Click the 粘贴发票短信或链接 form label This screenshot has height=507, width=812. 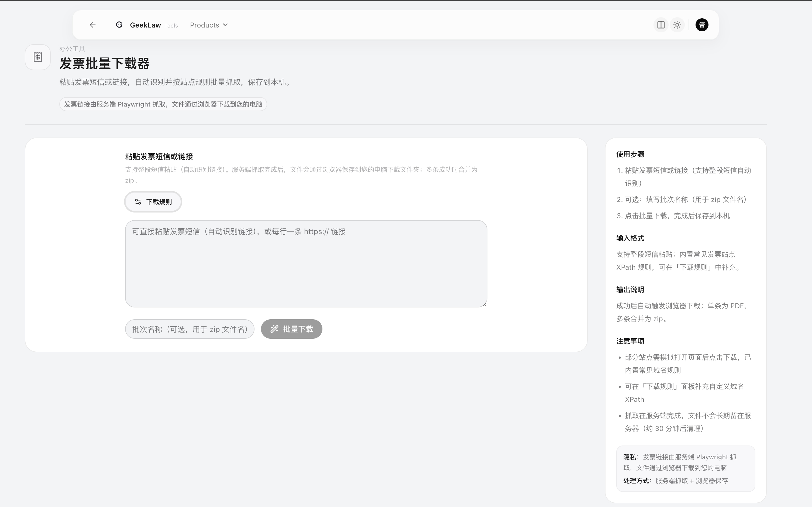coord(159,157)
